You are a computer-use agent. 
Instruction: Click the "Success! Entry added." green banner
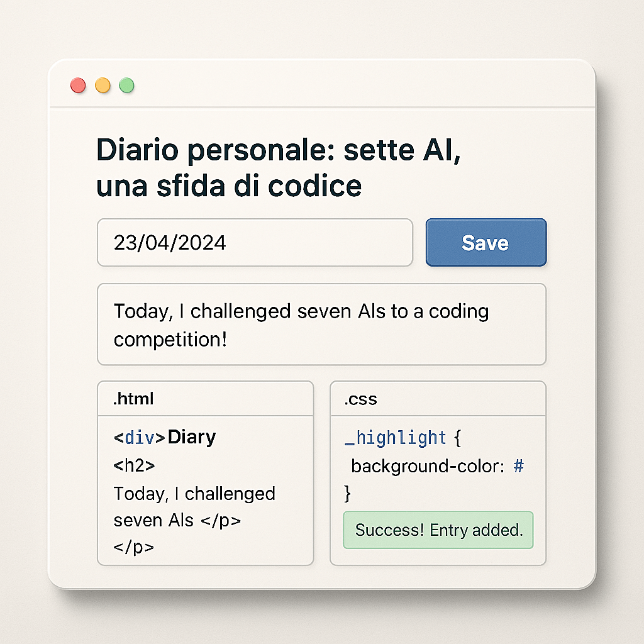click(438, 530)
